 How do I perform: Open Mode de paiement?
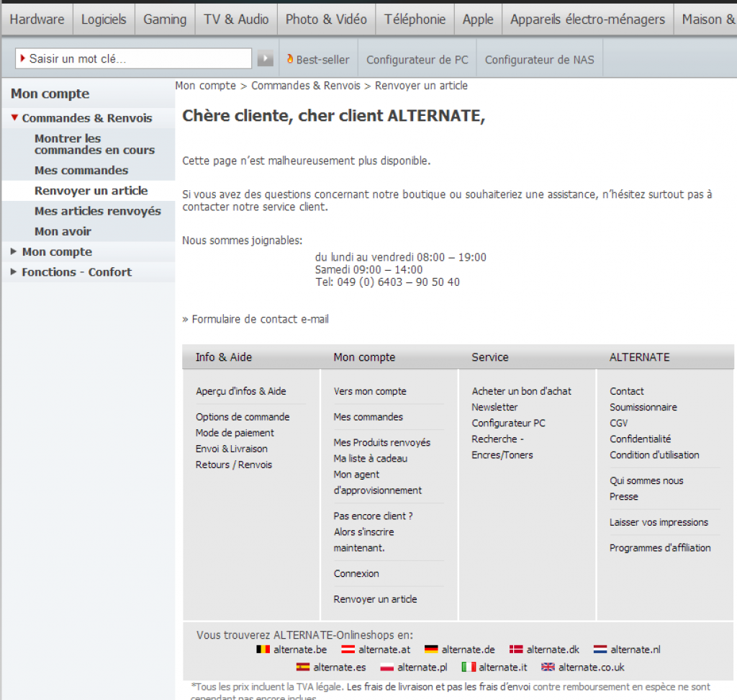tap(235, 433)
